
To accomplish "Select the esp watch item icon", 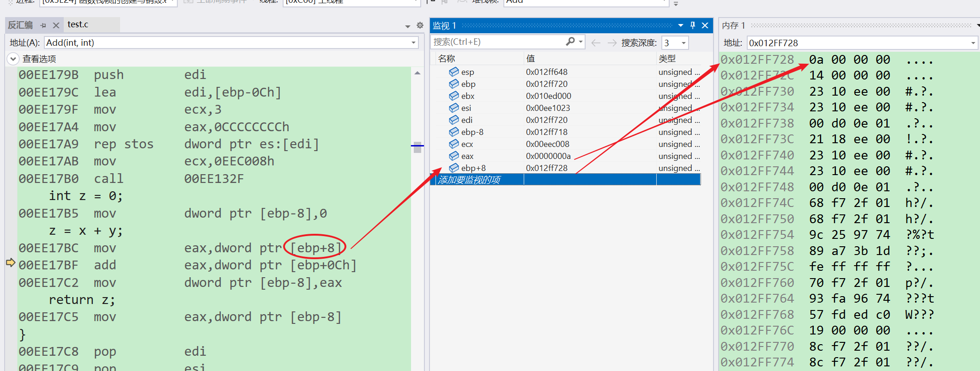I will tap(454, 72).
